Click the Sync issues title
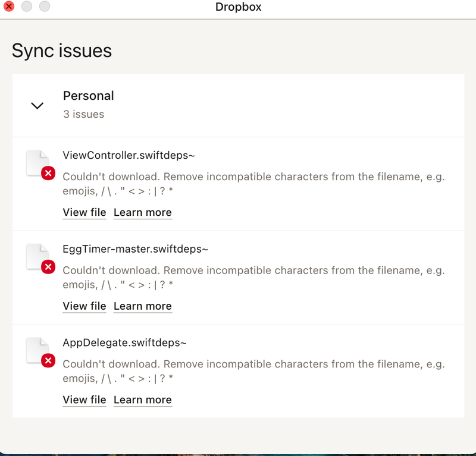476x456 pixels. point(61,51)
